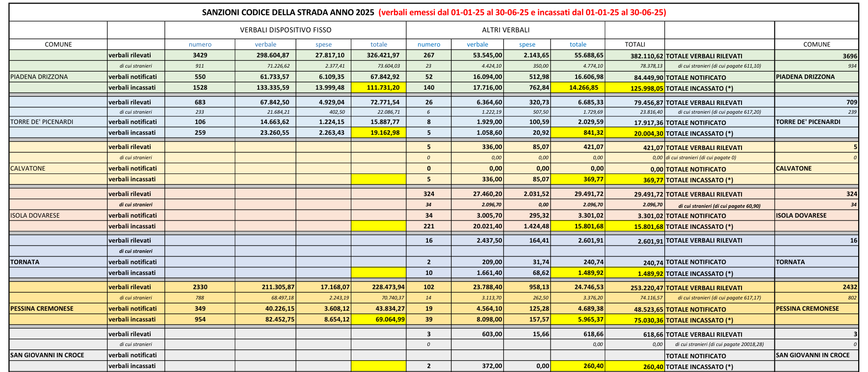Select the yellow total cell 125.998,05
This screenshot has width=868, height=372.
pos(634,88)
